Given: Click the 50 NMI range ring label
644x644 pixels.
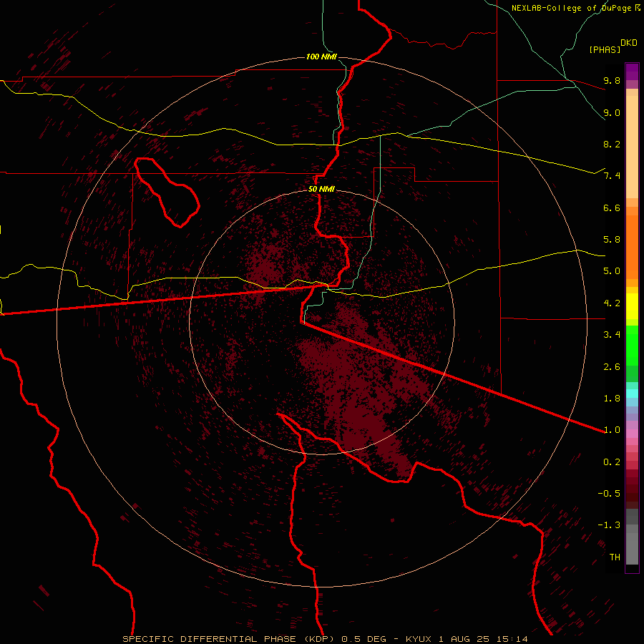Looking at the screenshot, I should (x=321, y=189).
